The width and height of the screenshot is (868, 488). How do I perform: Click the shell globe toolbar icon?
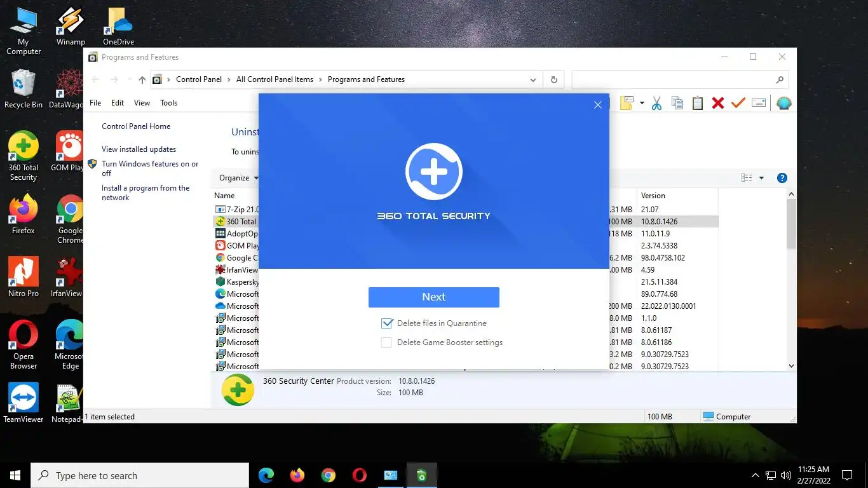[784, 103]
